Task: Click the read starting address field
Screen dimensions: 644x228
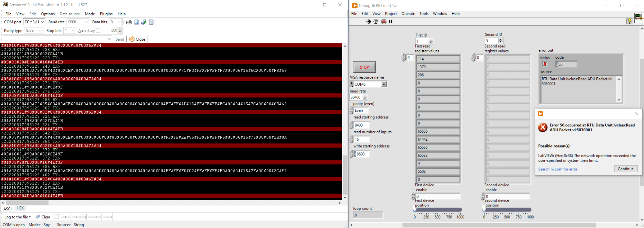Action: [362, 125]
